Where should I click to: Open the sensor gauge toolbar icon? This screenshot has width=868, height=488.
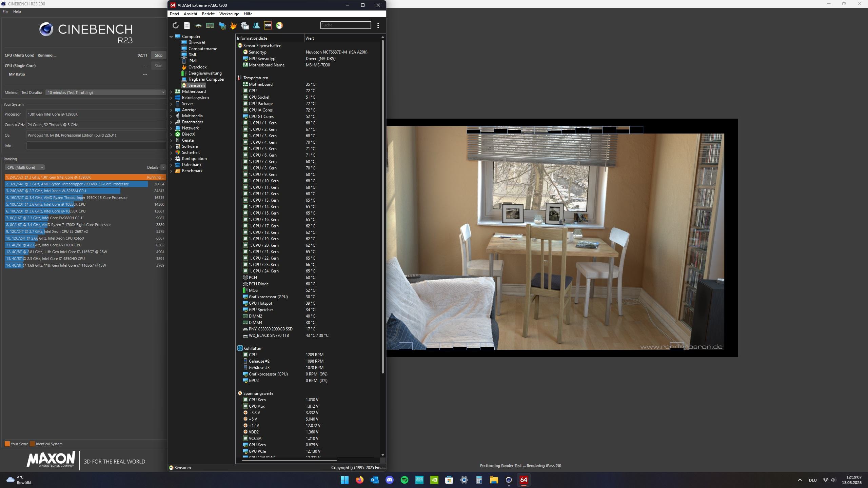click(x=279, y=25)
